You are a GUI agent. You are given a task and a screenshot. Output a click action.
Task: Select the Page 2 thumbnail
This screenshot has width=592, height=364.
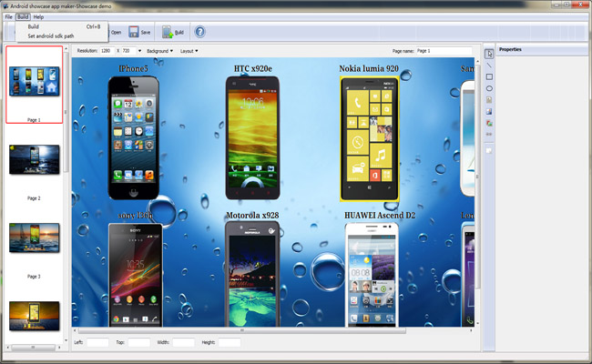[x=34, y=159]
